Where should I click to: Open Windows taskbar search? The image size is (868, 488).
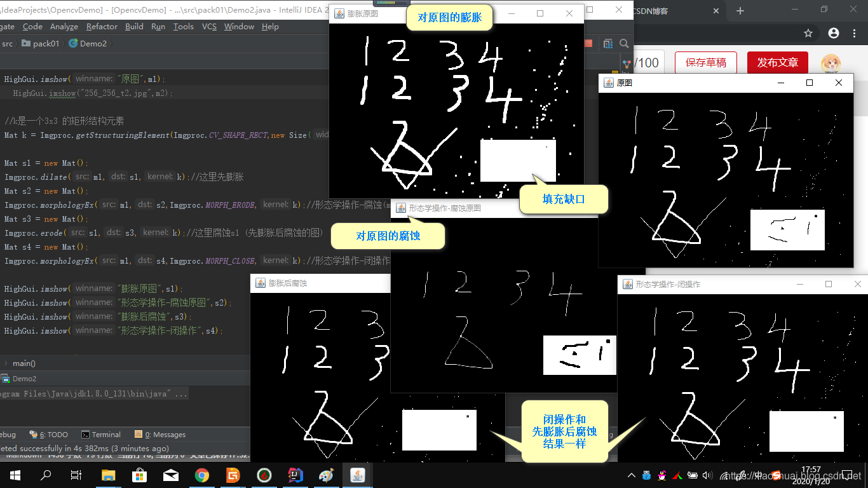46,475
